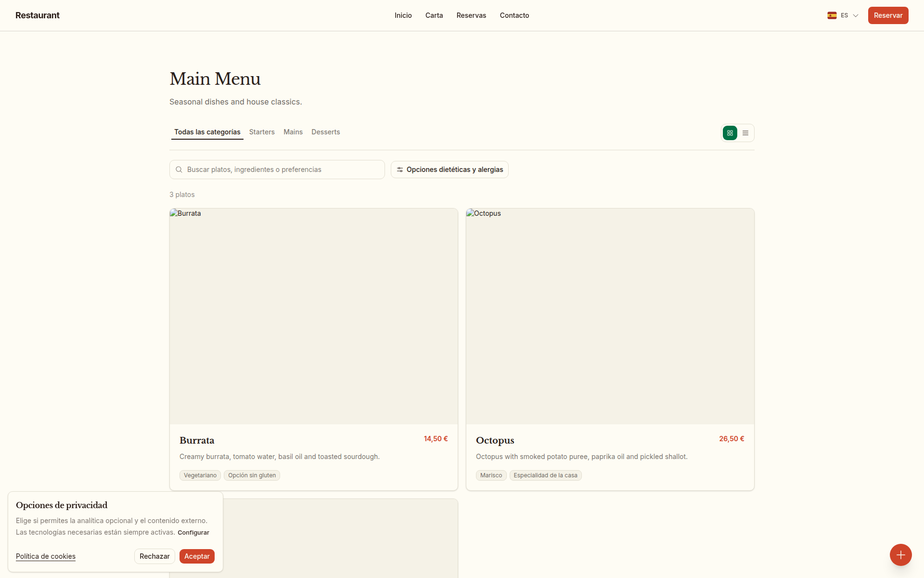This screenshot has height=578, width=924.
Task: Go to Inicio in the navigation
Action: tap(403, 15)
